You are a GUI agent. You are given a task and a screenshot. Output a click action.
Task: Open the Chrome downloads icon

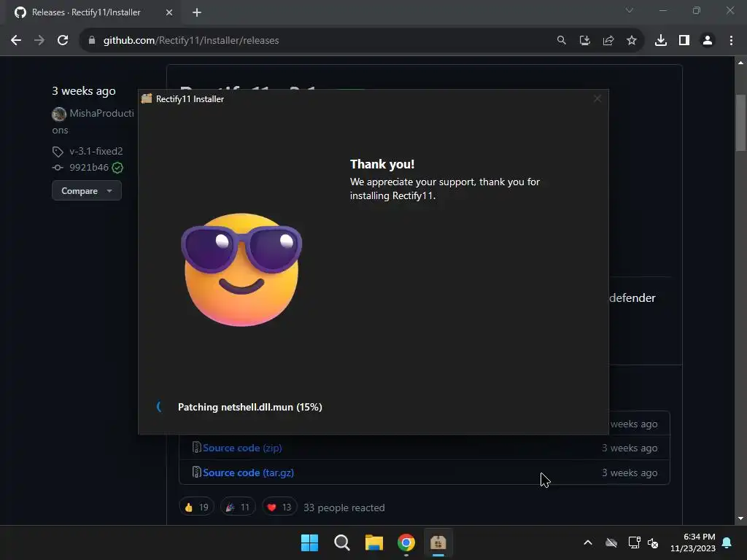[x=661, y=41]
